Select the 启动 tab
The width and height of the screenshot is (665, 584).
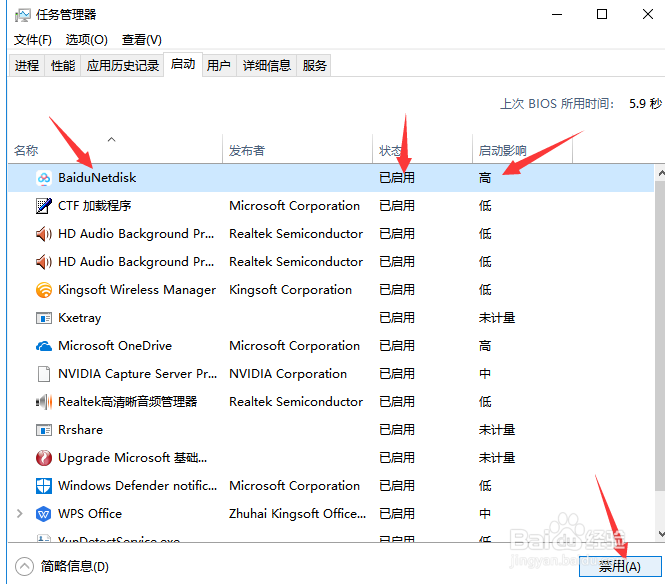pyautogui.click(x=183, y=64)
